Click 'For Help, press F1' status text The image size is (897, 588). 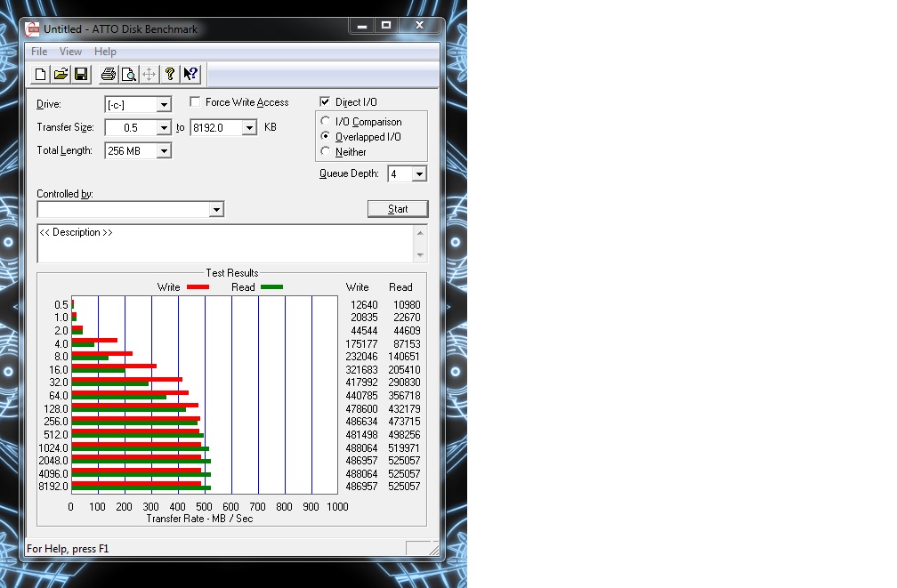coord(68,549)
